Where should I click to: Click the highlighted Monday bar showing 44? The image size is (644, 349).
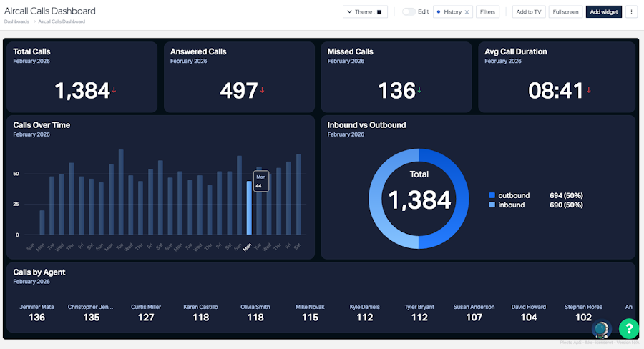[x=249, y=208]
